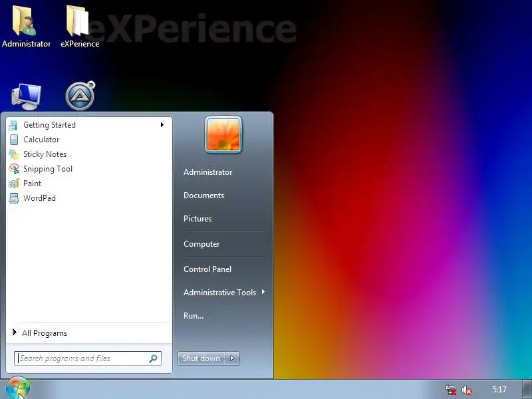Open Calculator from Start menu
The image size is (532, 399).
click(x=89, y=140)
